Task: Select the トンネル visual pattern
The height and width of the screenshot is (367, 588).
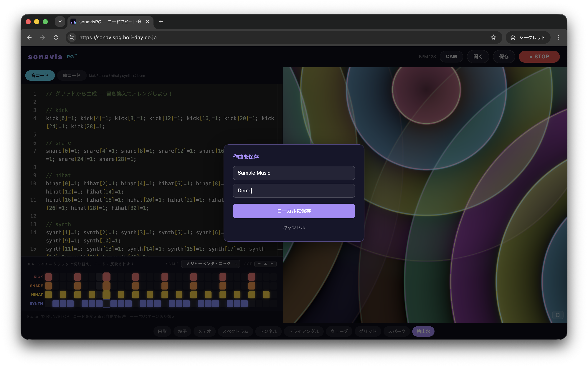Action: (x=268, y=331)
